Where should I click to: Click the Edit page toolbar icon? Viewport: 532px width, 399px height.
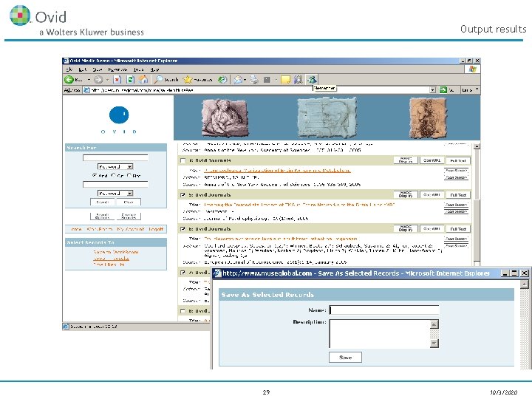coord(267,80)
